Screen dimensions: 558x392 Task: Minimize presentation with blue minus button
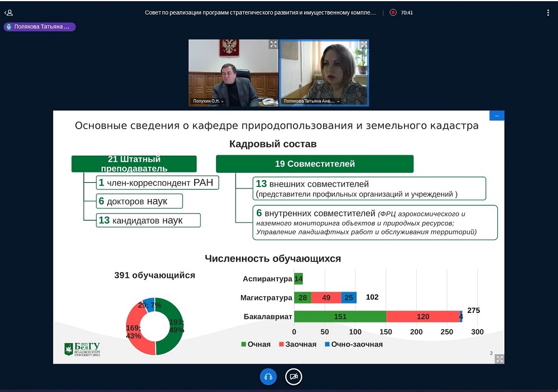[x=497, y=115]
